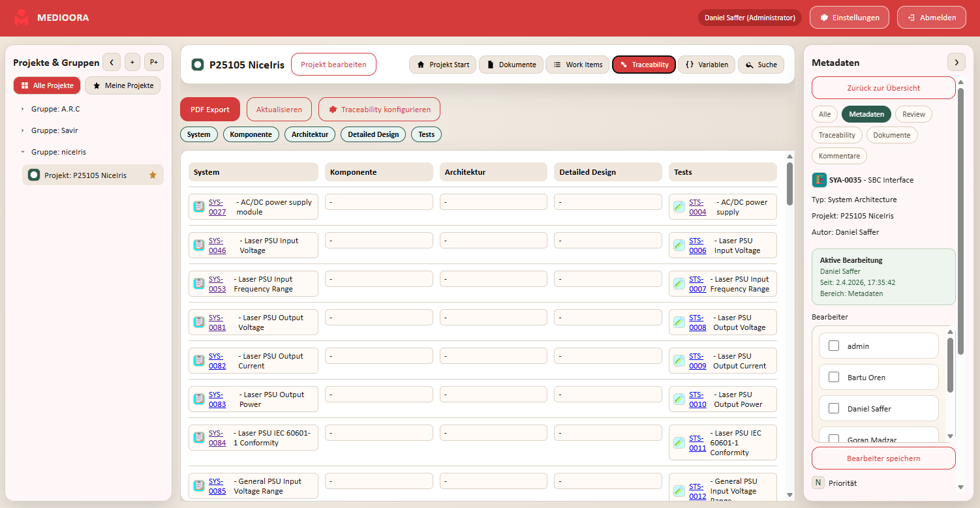Tick the Bartu Oren checkbox
This screenshot has width=980, height=508.
833,377
